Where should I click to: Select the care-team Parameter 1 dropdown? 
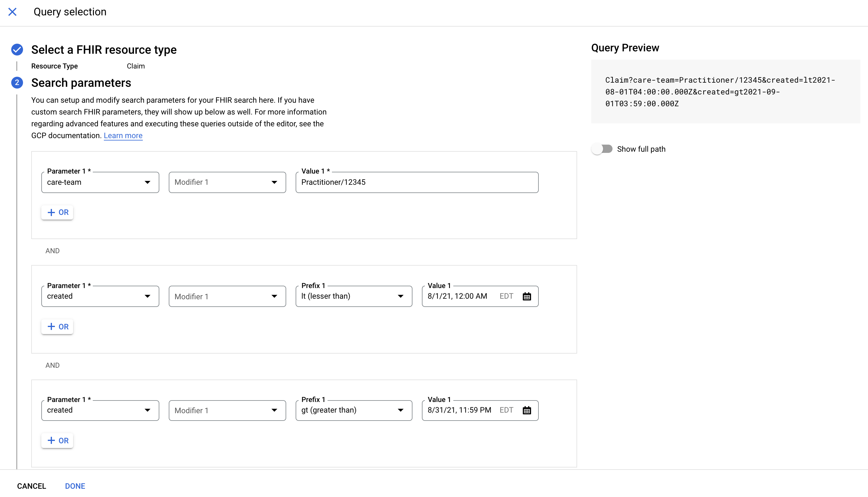tap(99, 182)
